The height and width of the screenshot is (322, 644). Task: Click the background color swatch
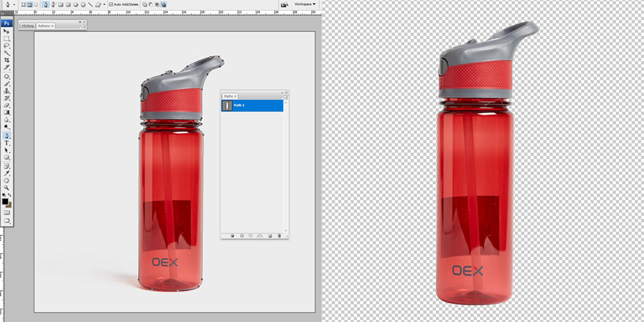pos(9,205)
